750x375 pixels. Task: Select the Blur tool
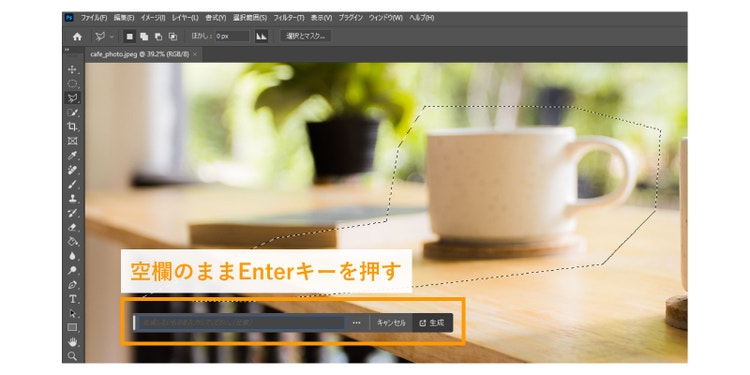pyautogui.click(x=72, y=256)
